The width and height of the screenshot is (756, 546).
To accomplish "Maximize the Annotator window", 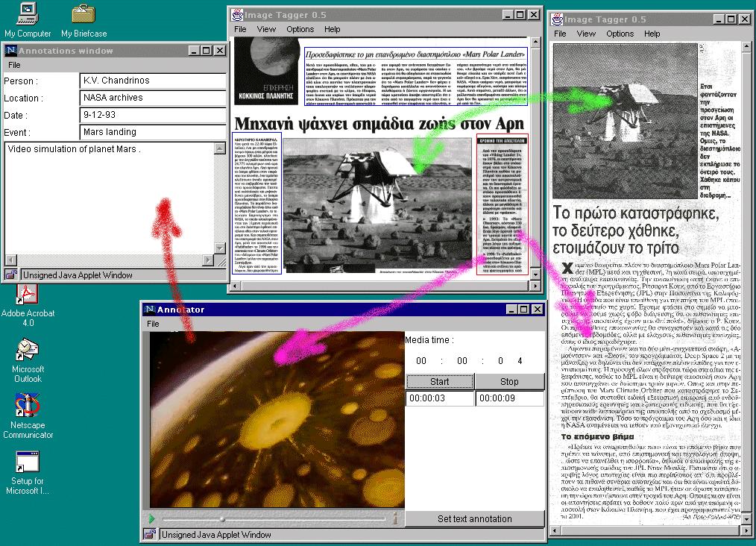I will click(524, 309).
